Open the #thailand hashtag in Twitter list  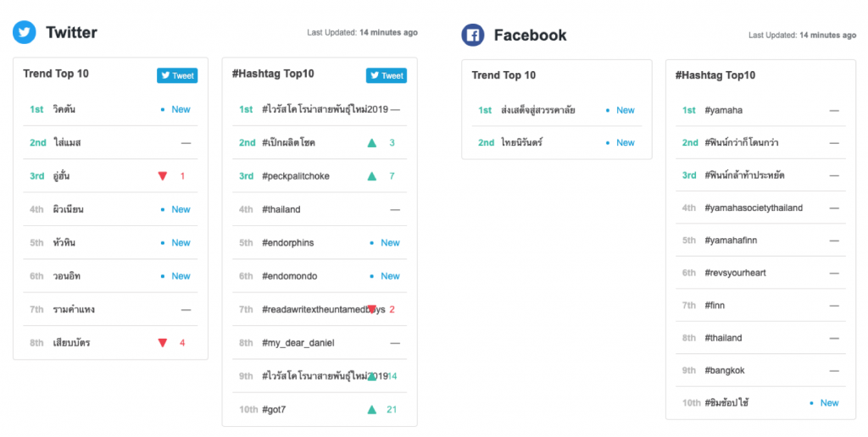point(281,209)
